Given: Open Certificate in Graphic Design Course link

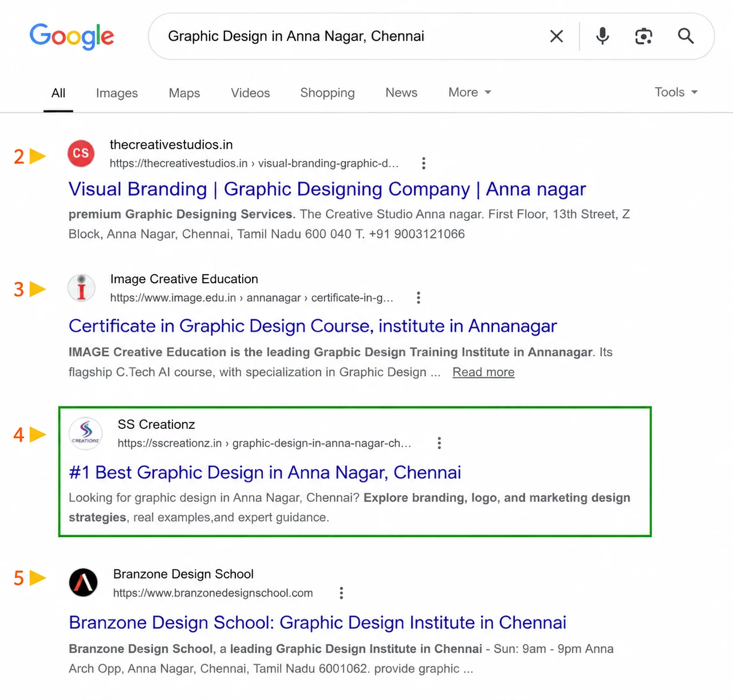Looking at the screenshot, I should click(x=313, y=326).
